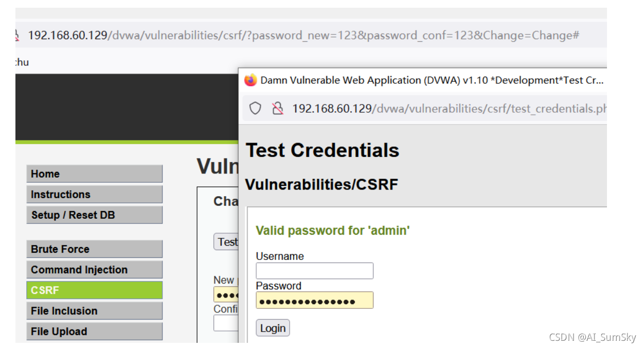The width and height of the screenshot is (644, 348).
Task: Open Setup / Reset DB page
Action: 95,215
